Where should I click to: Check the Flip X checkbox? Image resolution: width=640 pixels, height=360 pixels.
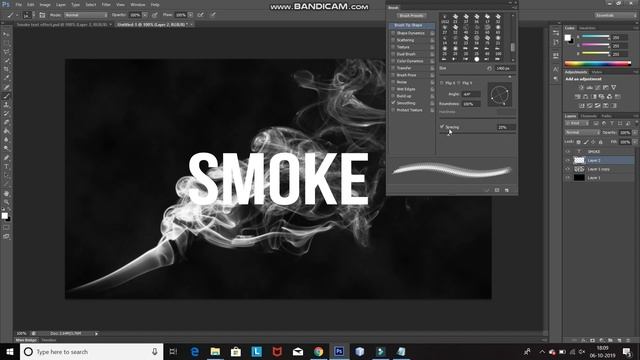442,83
